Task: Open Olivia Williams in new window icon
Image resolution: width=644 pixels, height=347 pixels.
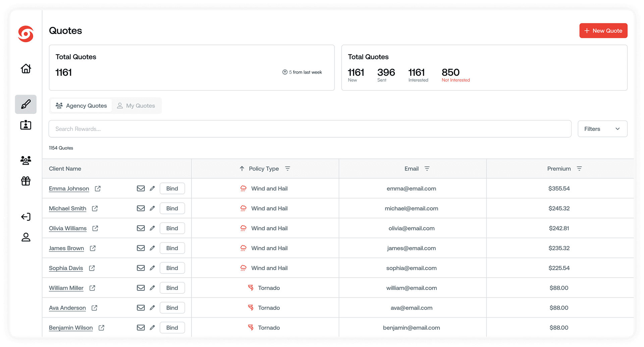Action: point(95,228)
